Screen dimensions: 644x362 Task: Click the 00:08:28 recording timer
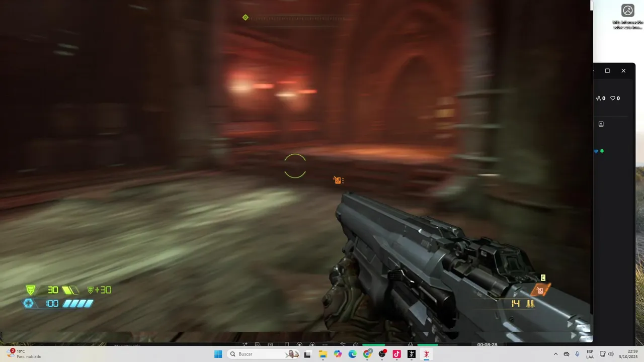pyautogui.click(x=487, y=345)
